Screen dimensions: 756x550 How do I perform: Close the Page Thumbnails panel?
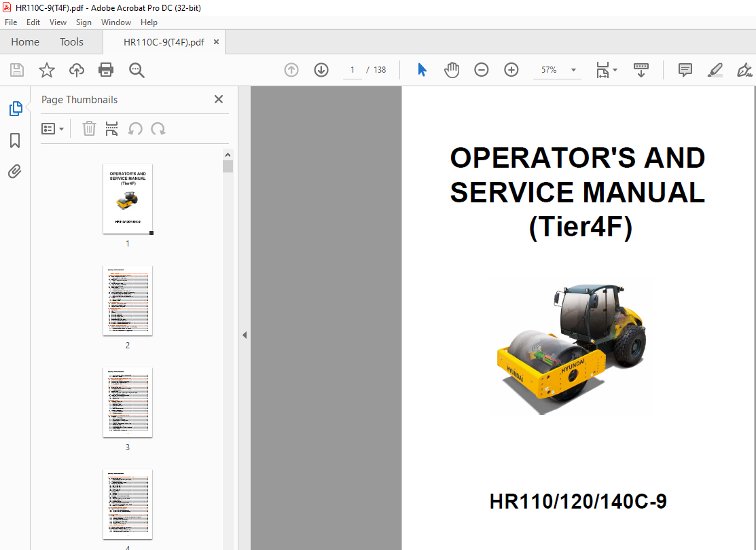219,99
